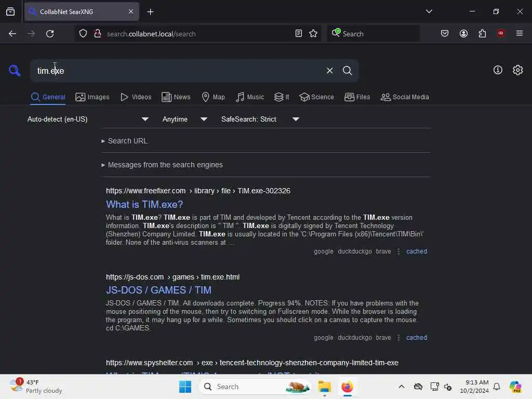The image size is (532, 399).
Task: Open the clock showing 9:13 AM
Action: (x=474, y=387)
